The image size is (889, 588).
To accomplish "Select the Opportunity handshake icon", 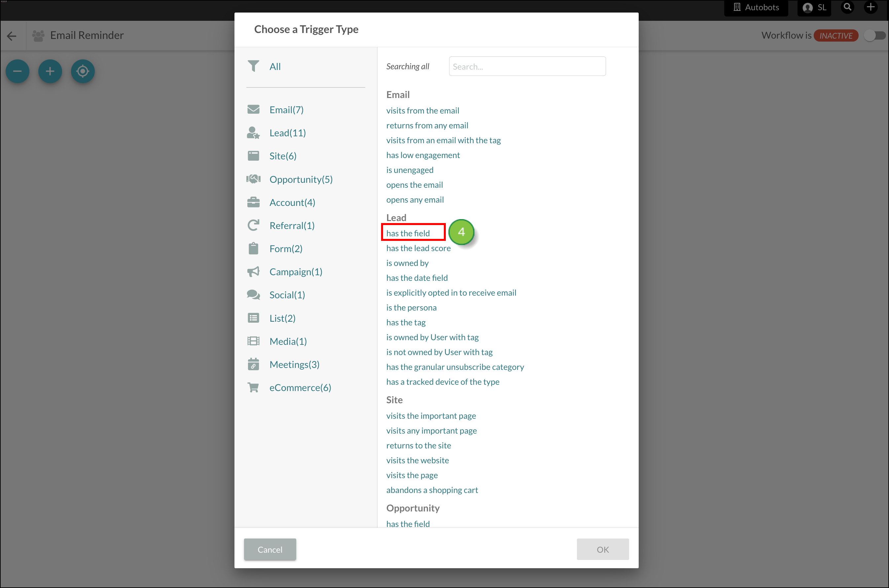I will 254,179.
